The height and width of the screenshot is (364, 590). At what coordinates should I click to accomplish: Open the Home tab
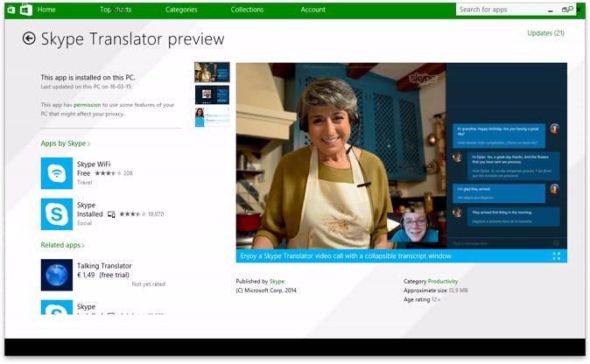[x=46, y=10]
